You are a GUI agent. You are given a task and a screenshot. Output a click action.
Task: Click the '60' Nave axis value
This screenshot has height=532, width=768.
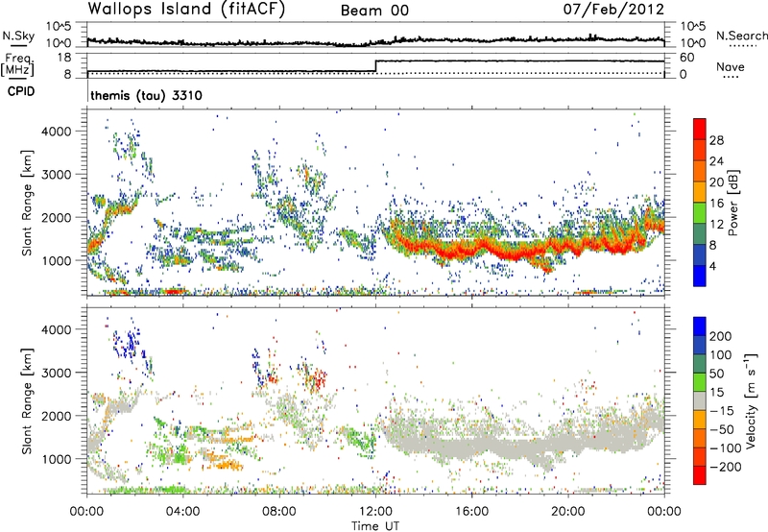point(686,58)
